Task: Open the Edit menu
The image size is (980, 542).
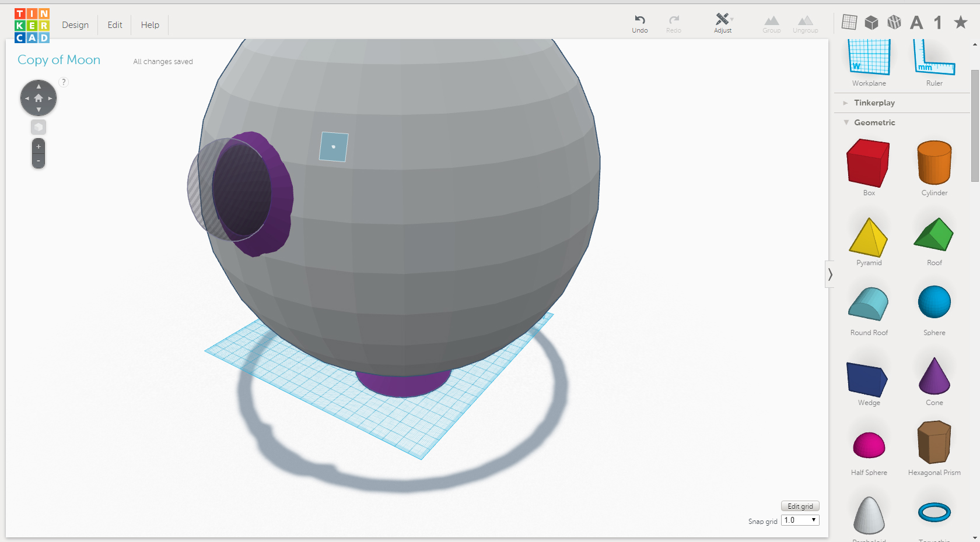Action: pos(115,25)
